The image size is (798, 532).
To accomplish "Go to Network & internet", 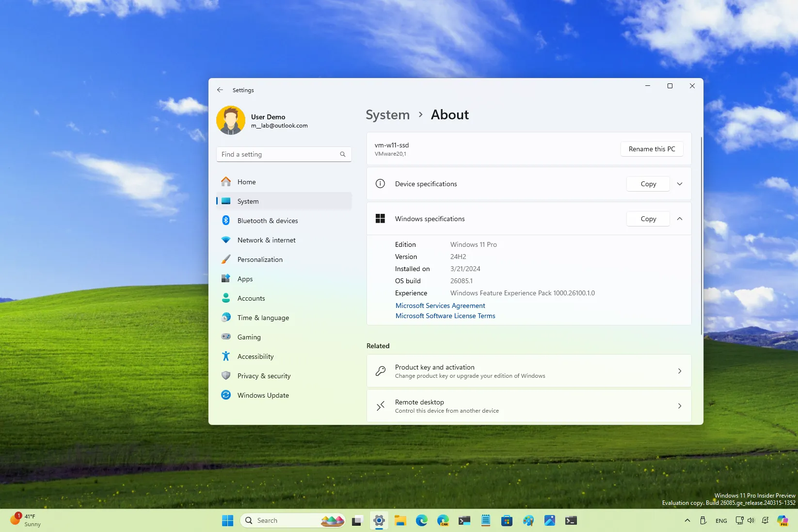I will click(284, 240).
